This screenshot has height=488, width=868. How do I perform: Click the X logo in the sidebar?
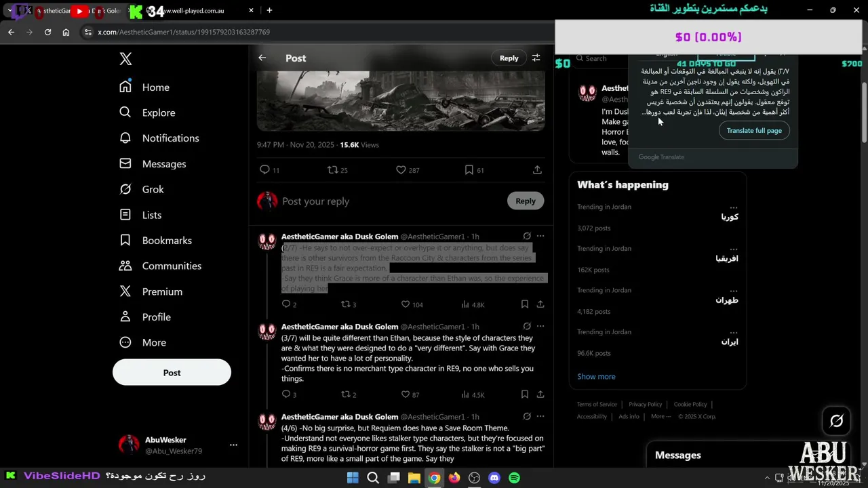pos(125,59)
